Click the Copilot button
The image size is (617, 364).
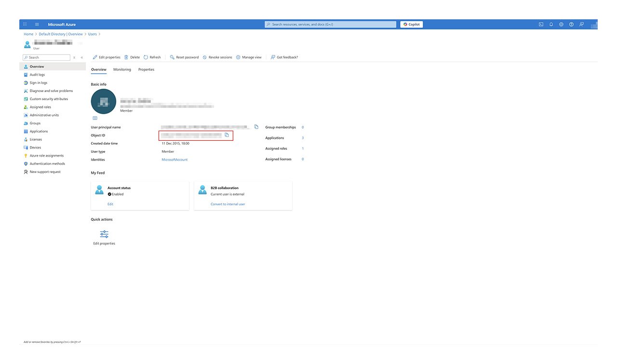411,24
